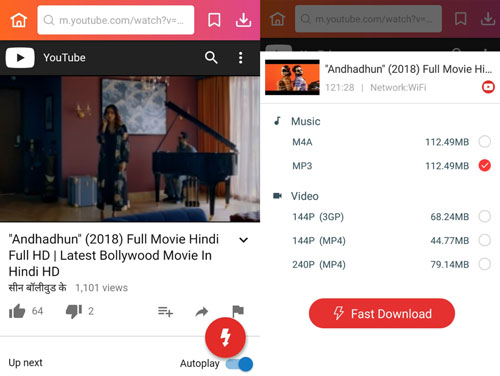Click the Fast Download button

coord(382,313)
